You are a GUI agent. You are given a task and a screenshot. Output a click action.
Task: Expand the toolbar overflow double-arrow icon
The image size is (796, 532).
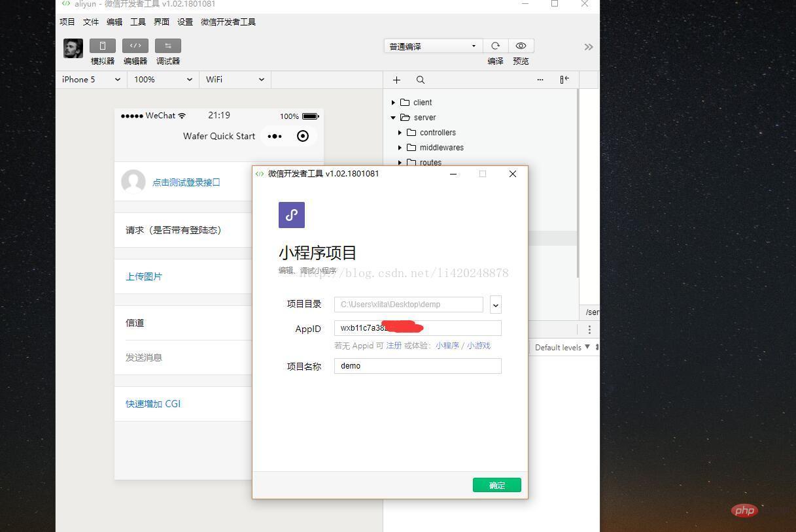pos(589,47)
